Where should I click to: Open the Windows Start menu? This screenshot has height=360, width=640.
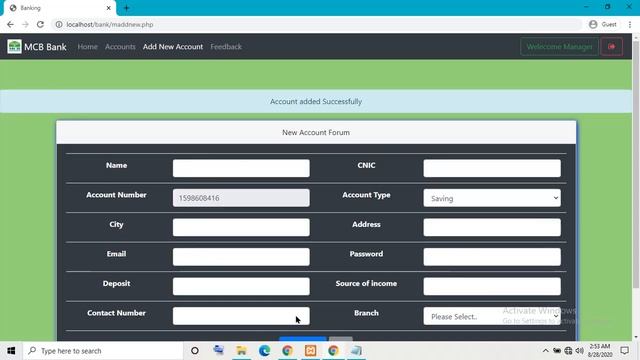pyautogui.click(x=11, y=351)
